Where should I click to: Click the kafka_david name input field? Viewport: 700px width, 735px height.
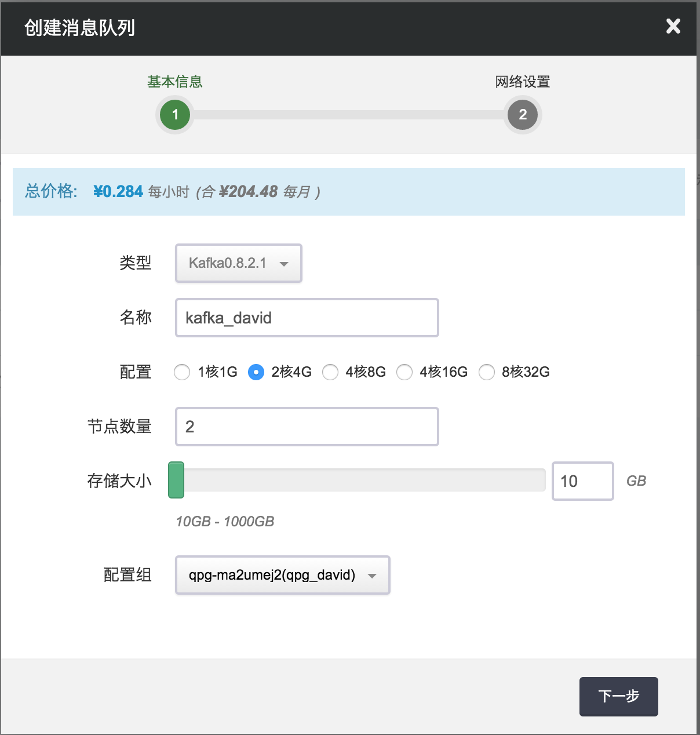[307, 318]
